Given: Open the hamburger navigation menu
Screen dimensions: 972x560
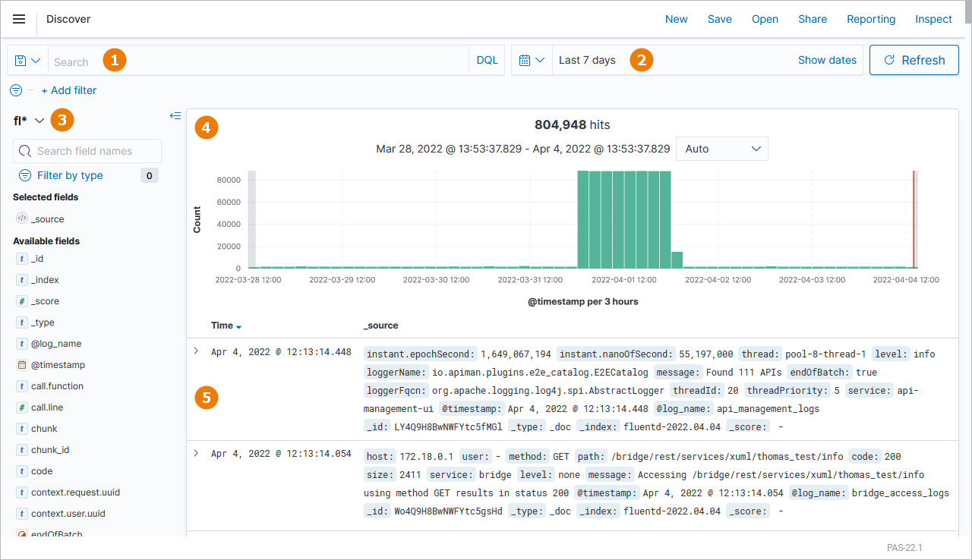Looking at the screenshot, I should tap(19, 19).
